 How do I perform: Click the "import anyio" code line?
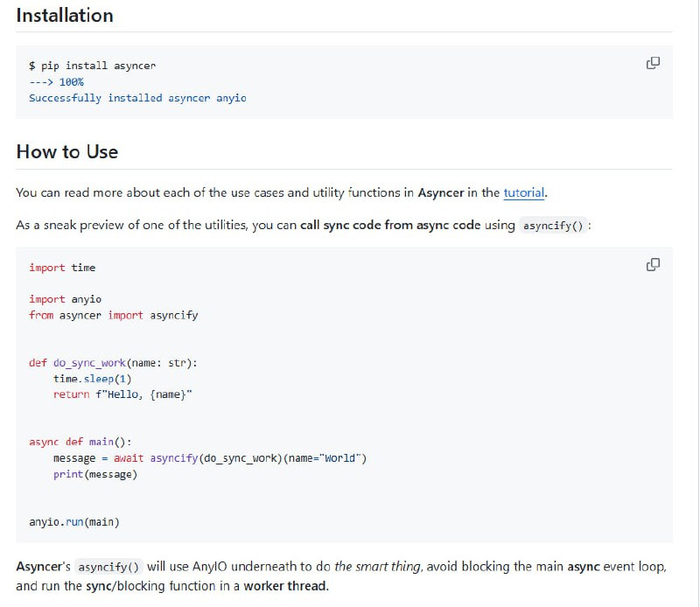65,299
